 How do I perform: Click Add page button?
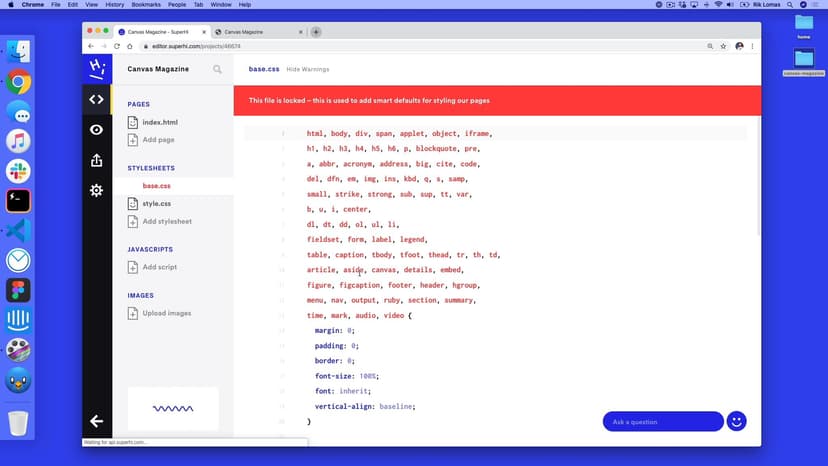pyautogui.click(x=158, y=140)
